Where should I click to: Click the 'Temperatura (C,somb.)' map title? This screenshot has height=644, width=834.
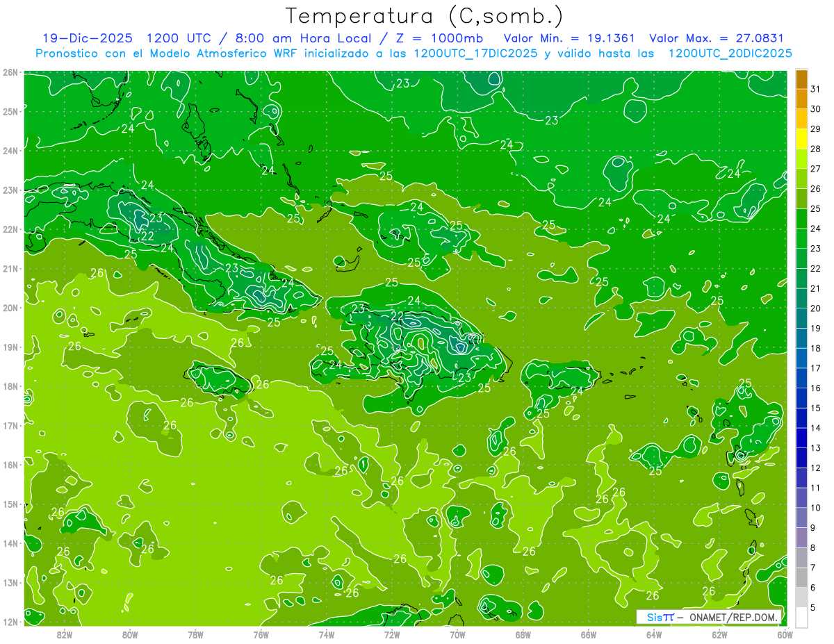tap(425, 17)
